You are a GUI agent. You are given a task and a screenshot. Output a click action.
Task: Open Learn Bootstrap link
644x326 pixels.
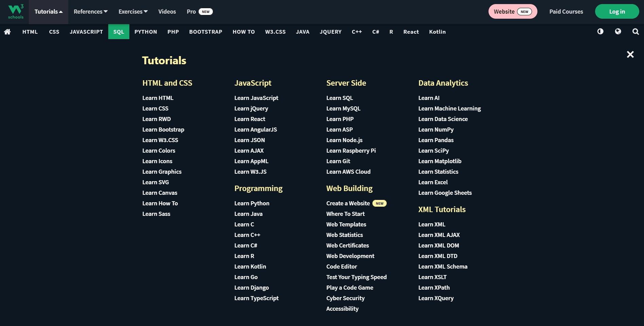coord(163,130)
